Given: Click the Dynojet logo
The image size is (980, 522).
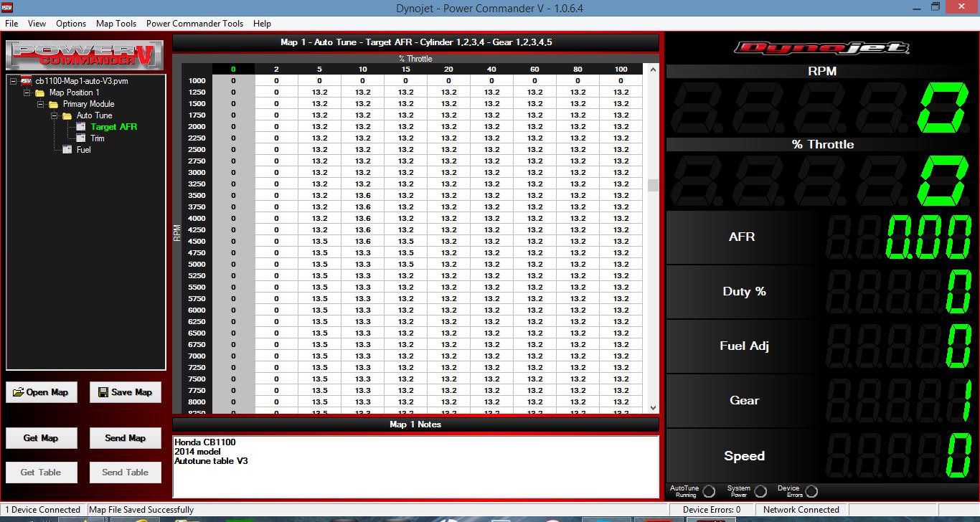Looking at the screenshot, I should click(821, 48).
